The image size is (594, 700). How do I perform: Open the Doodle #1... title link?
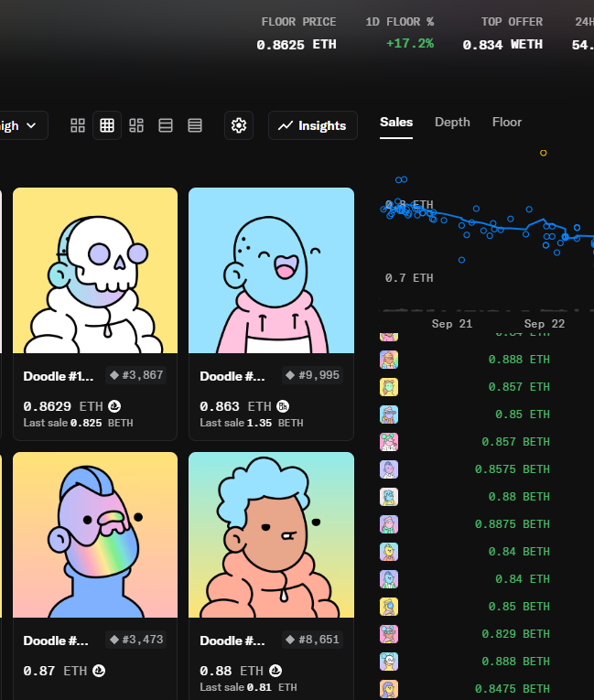[59, 376]
